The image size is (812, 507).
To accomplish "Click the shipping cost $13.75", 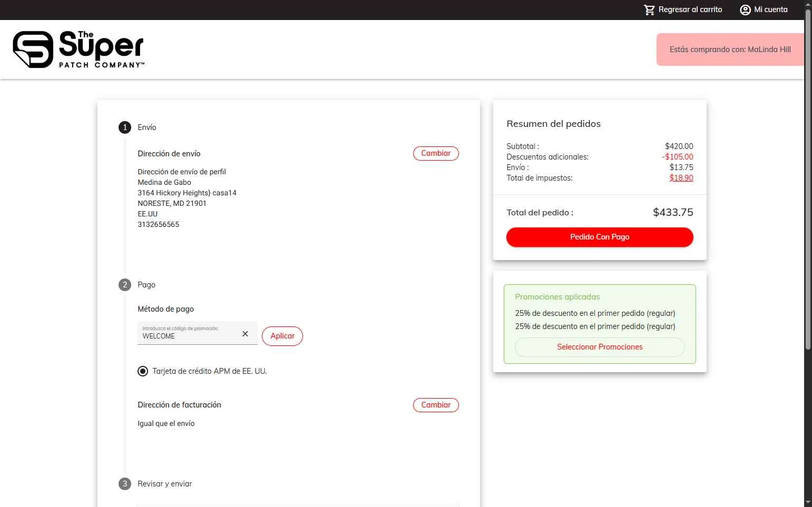I will coord(681,167).
